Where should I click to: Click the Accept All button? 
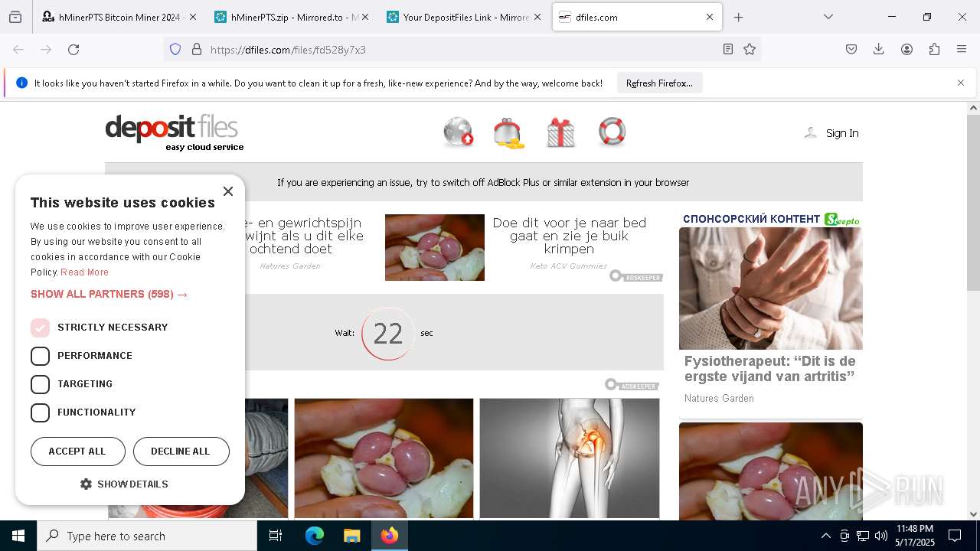tap(77, 452)
